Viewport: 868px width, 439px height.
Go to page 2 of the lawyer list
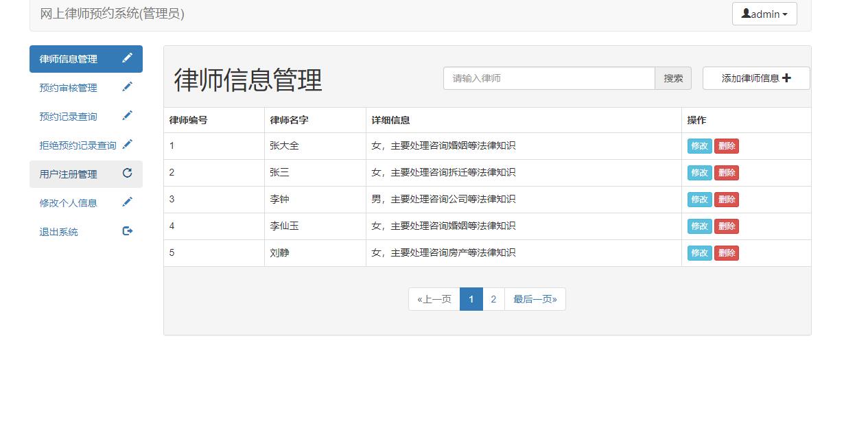coord(493,299)
